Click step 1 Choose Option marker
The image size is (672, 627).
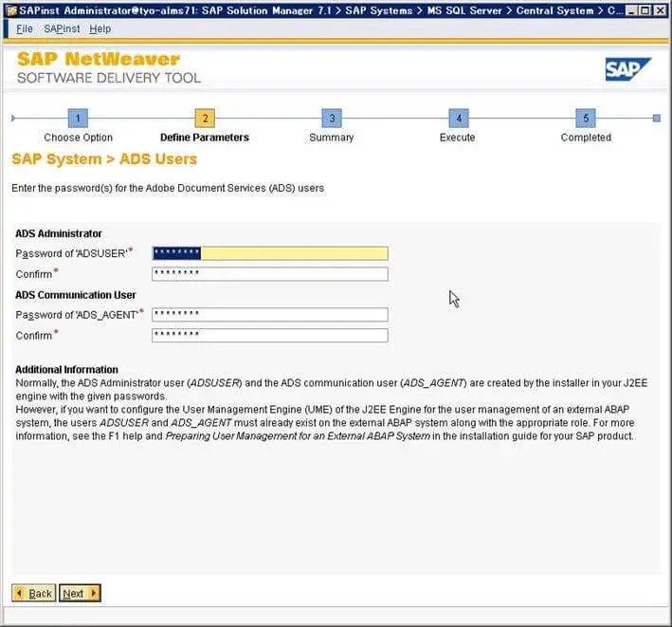coord(78,118)
